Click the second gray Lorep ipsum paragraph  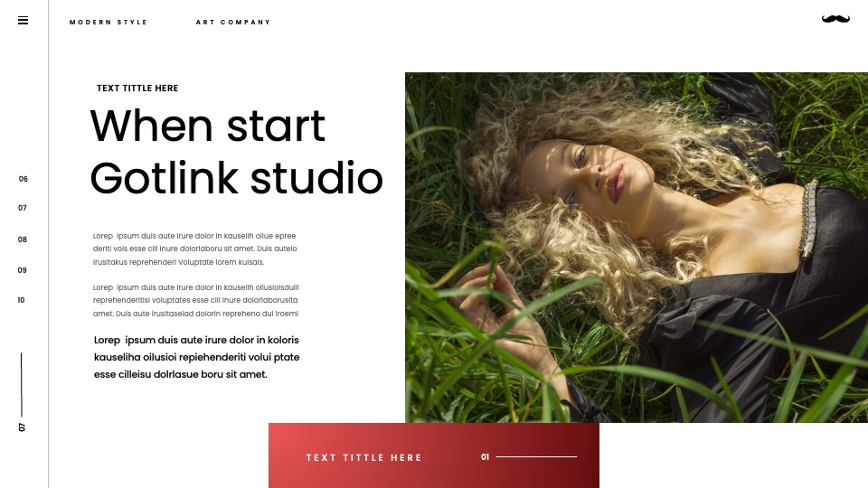pyautogui.click(x=196, y=300)
